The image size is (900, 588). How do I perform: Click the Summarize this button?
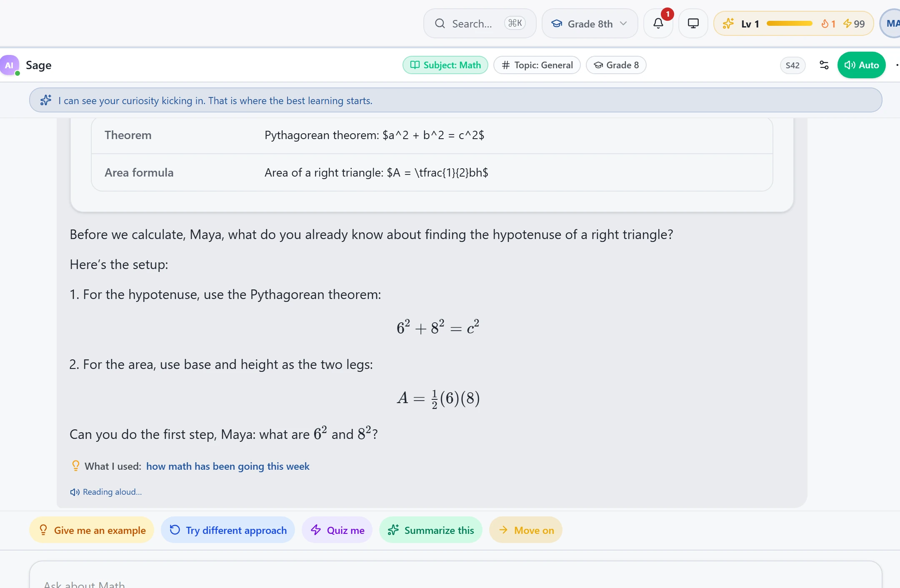click(431, 530)
